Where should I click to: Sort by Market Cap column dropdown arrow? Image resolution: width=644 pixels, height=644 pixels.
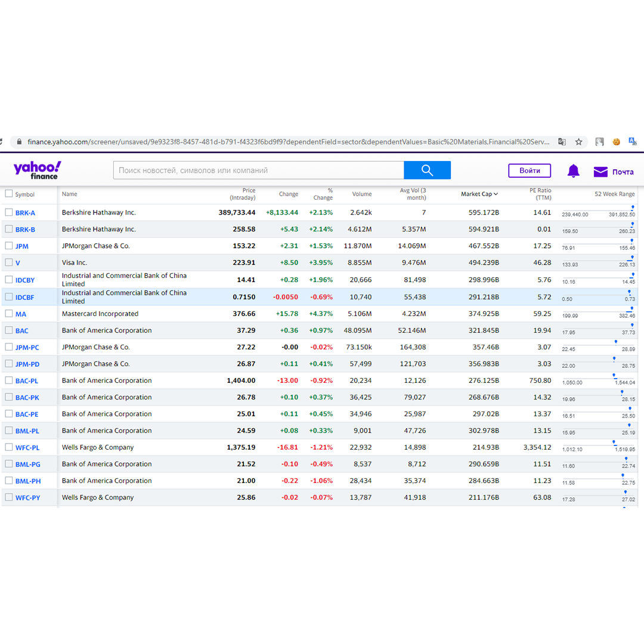[496, 194]
